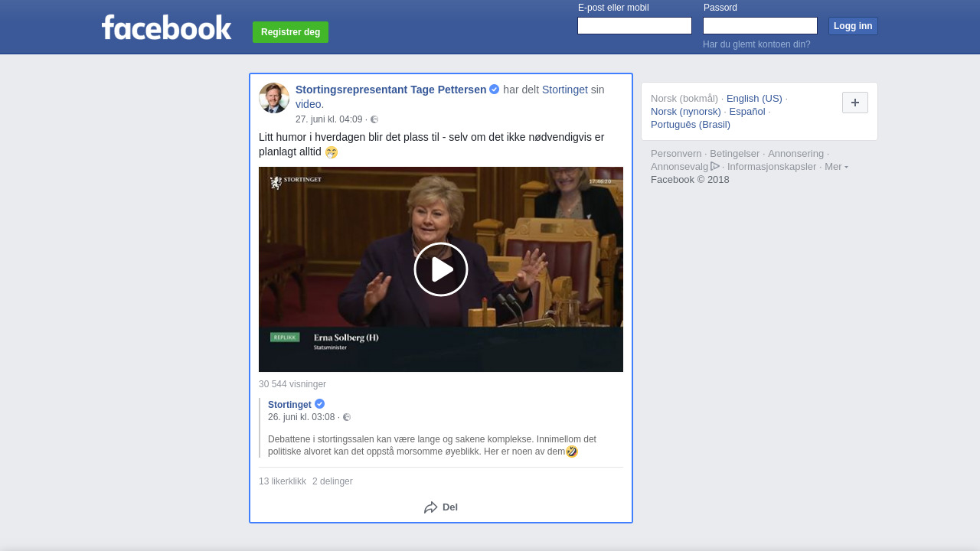Open the Stortinget link in share header
Viewport: 980px width, 551px height.
565,90
